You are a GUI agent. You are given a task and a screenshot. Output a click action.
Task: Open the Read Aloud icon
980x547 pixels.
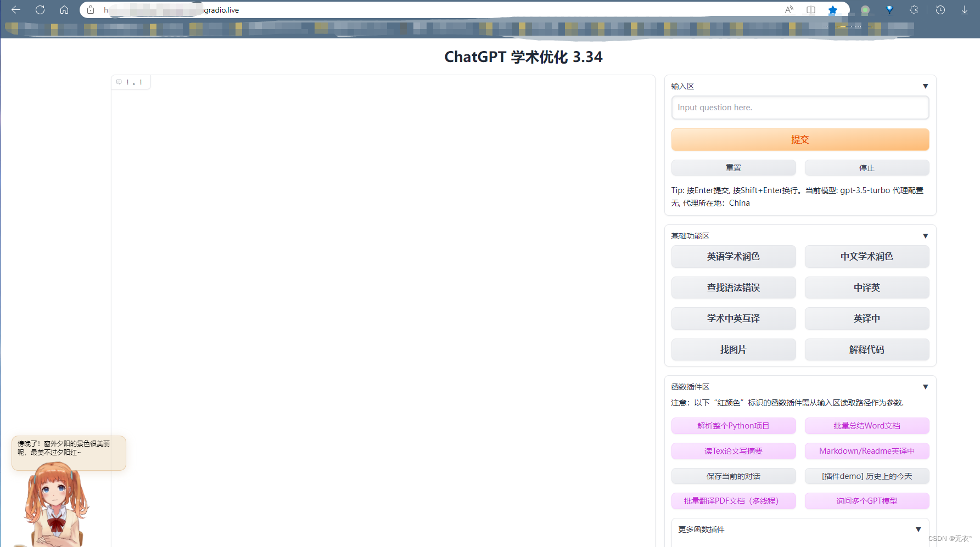tap(789, 10)
